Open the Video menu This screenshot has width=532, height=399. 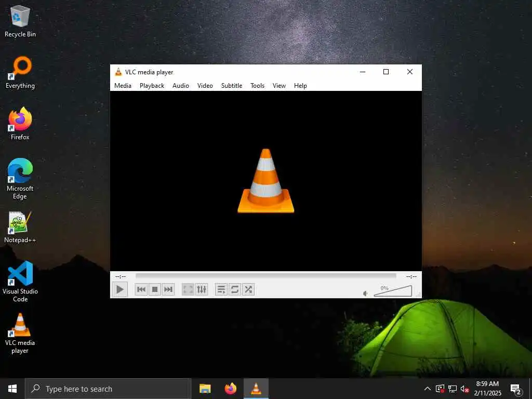point(205,86)
